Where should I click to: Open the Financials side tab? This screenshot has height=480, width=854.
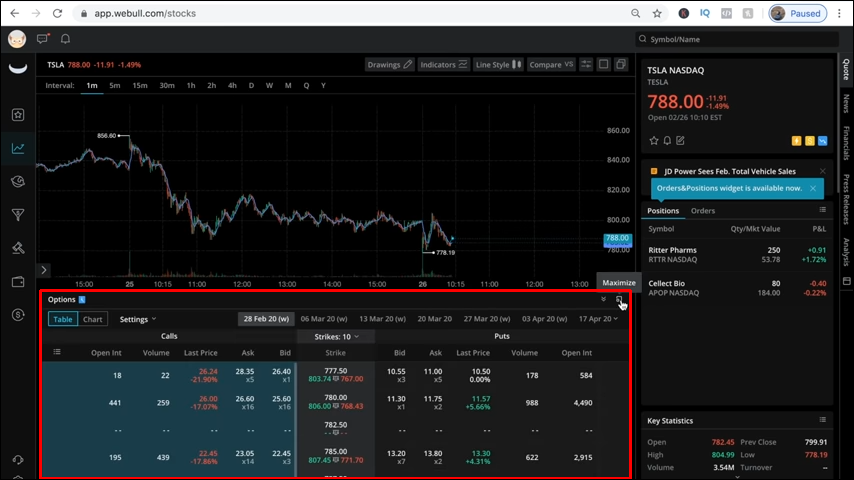(x=846, y=143)
